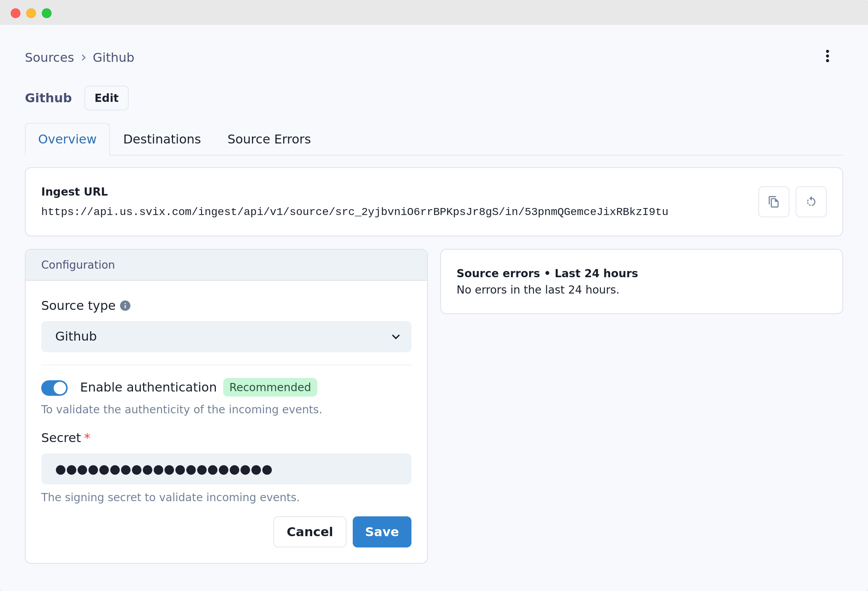Rotate the Ingest URL token
The image size is (868, 591).
click(x=811, y=202)
